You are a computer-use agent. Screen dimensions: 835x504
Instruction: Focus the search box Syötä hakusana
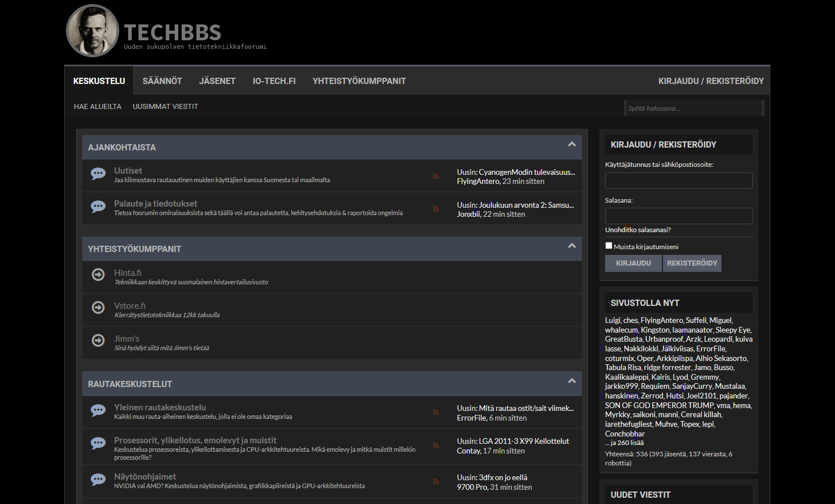(693, 108)
